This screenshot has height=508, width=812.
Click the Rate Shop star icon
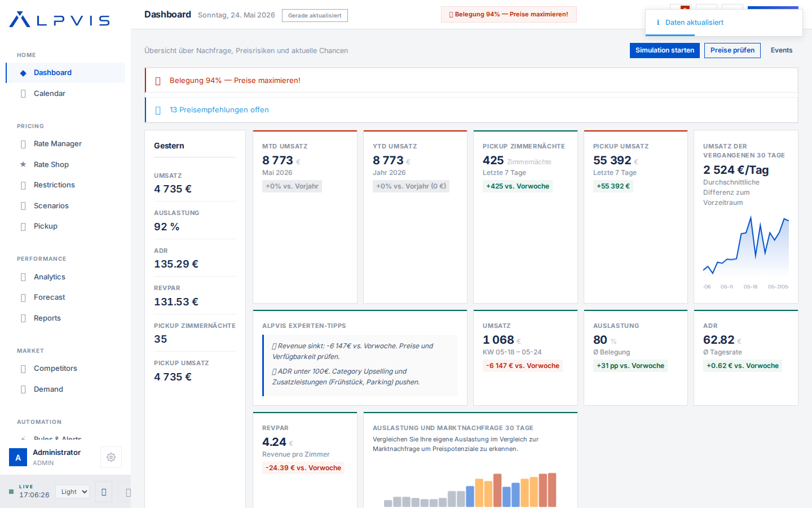tap(23, 164)
